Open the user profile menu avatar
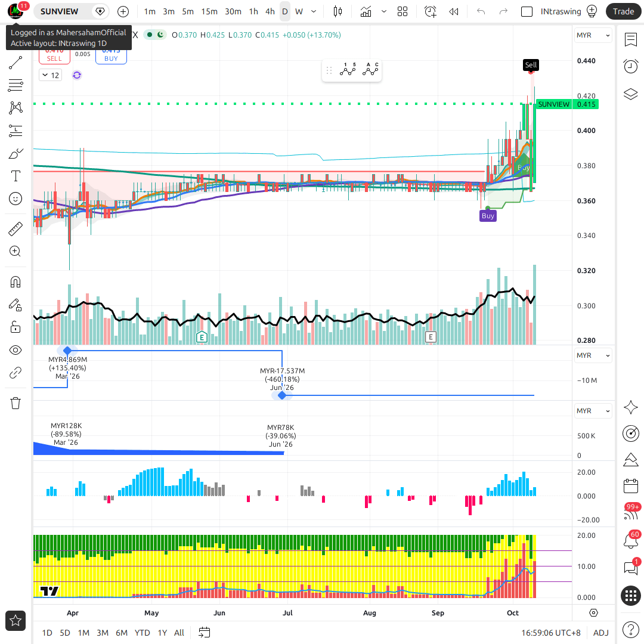The height and width of the screenshot is (644, 644). pyautogui.click(x=16, y=11)
